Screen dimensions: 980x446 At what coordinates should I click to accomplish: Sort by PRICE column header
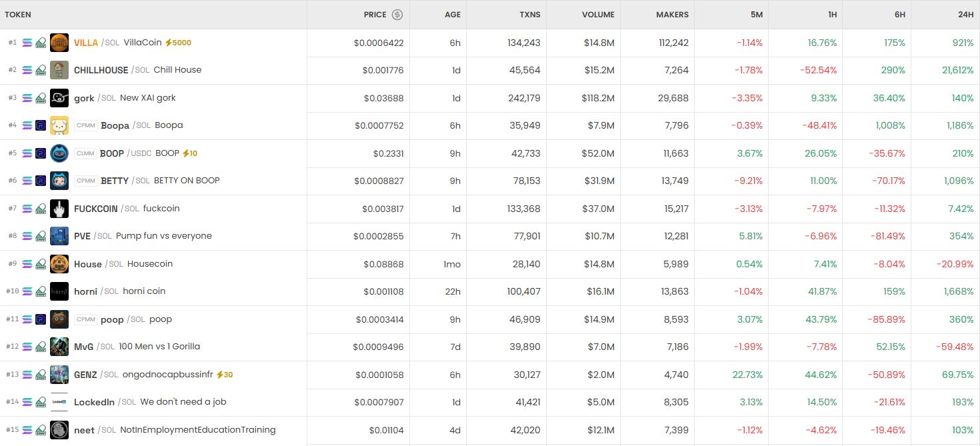(375, 15)
